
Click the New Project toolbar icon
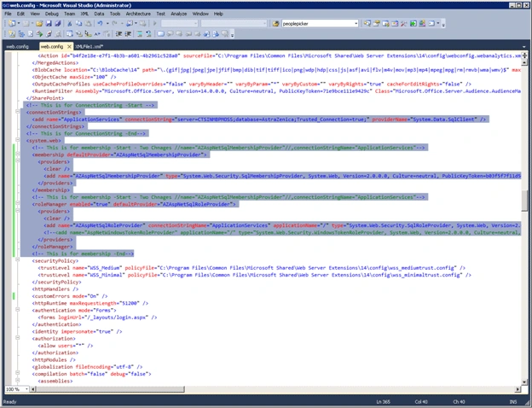pos(12,24)
